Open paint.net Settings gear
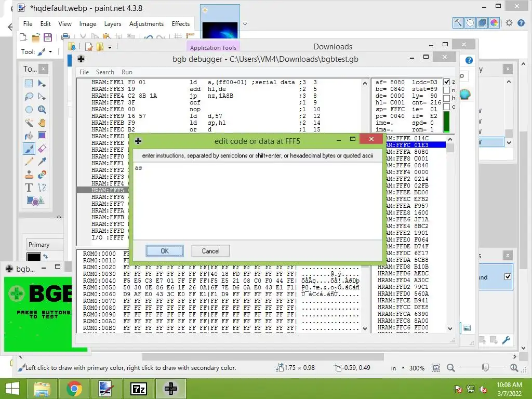Screen dimensions: 532x399 click(x=509, y=23)
